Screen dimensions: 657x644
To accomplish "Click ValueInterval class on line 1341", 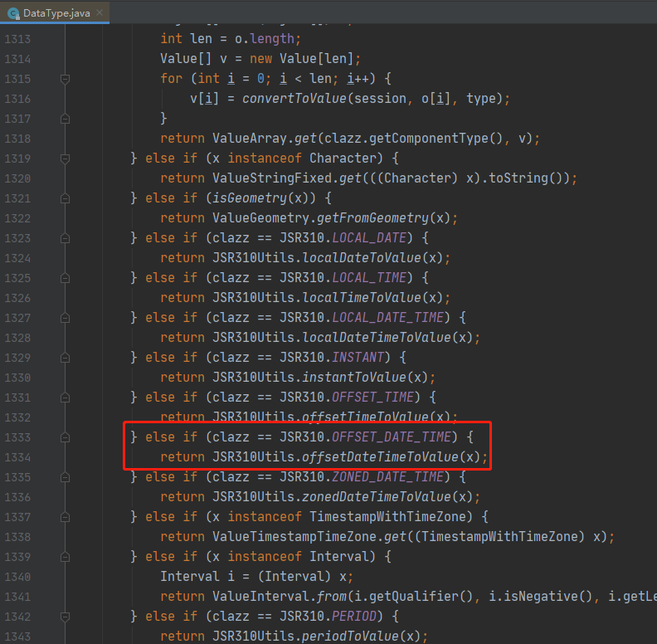I will (261, 596).
